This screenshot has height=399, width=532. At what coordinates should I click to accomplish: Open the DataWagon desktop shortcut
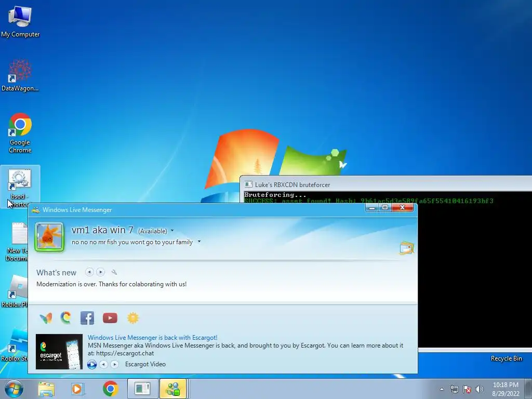pos(20,75)
